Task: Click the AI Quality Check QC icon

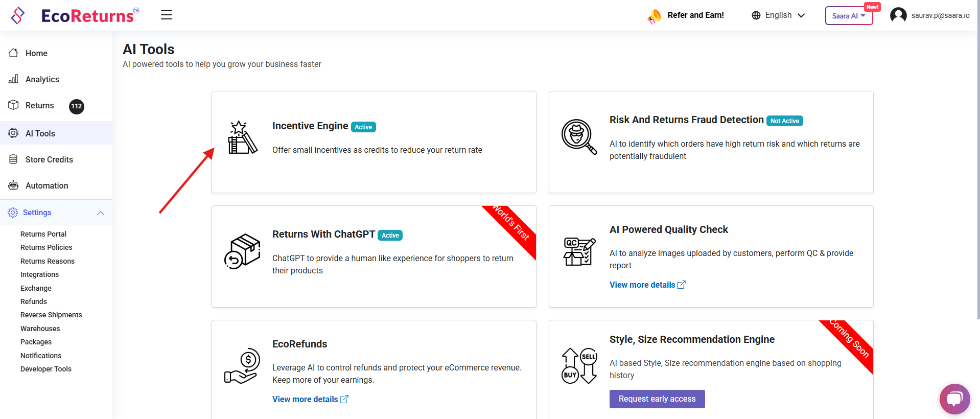Action: [579, 251]
